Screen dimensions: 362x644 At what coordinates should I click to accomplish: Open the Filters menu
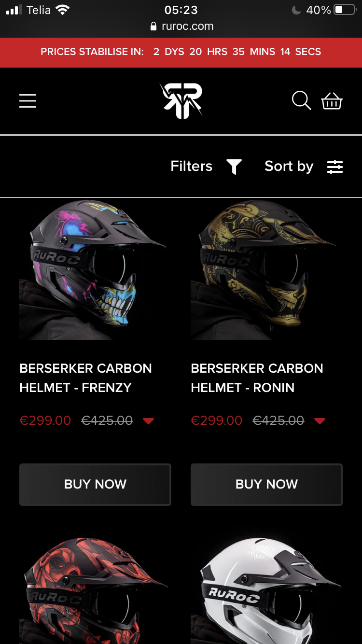click(192, 167)
